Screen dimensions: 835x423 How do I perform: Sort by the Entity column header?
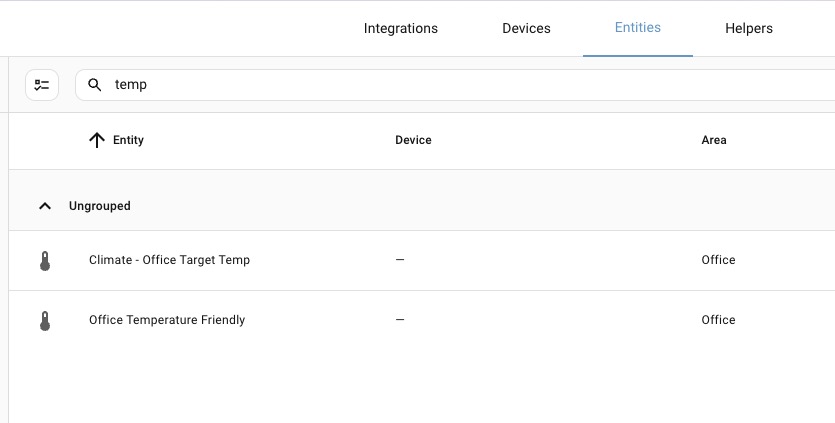pyautogui.click(x=128, y=140)
